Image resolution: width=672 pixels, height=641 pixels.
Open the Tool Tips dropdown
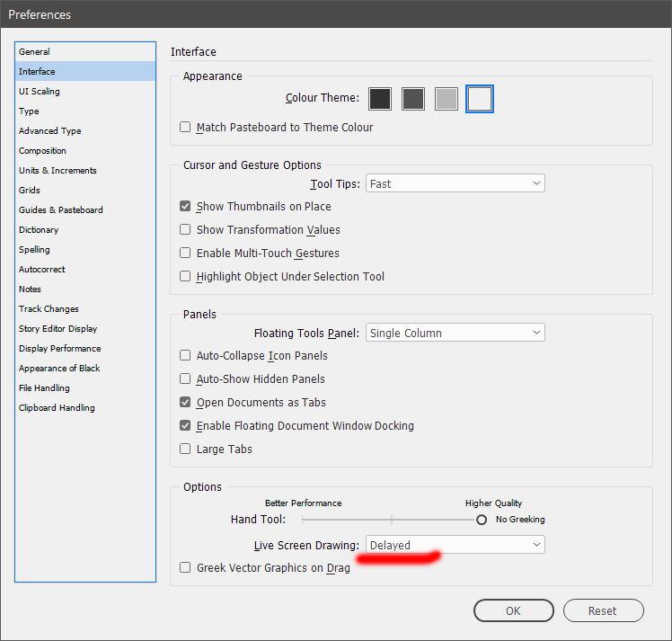[455, 183]
